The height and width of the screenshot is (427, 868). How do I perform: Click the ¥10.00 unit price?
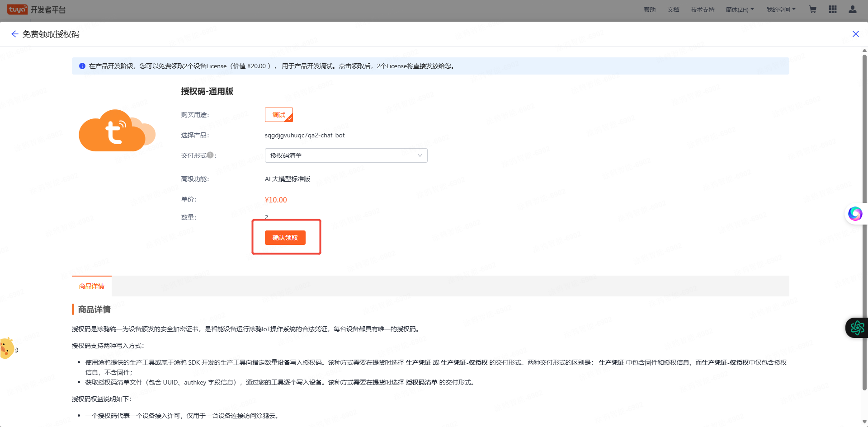[276, 200]
